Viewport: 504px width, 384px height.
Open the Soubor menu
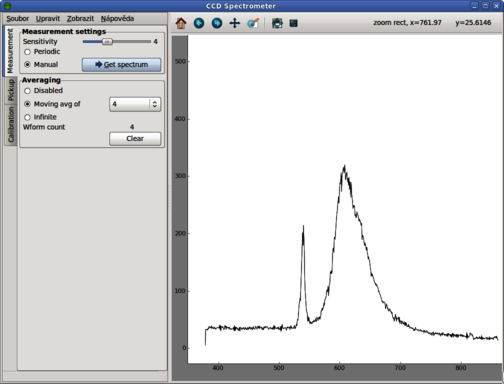pos(17,19)
